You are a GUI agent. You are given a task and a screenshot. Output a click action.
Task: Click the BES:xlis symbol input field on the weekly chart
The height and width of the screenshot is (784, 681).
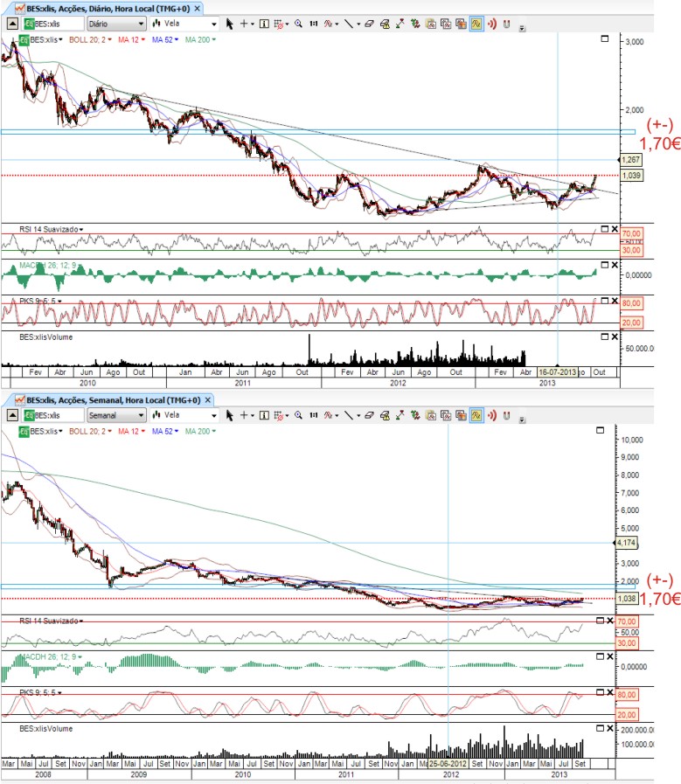pos(53,415)
